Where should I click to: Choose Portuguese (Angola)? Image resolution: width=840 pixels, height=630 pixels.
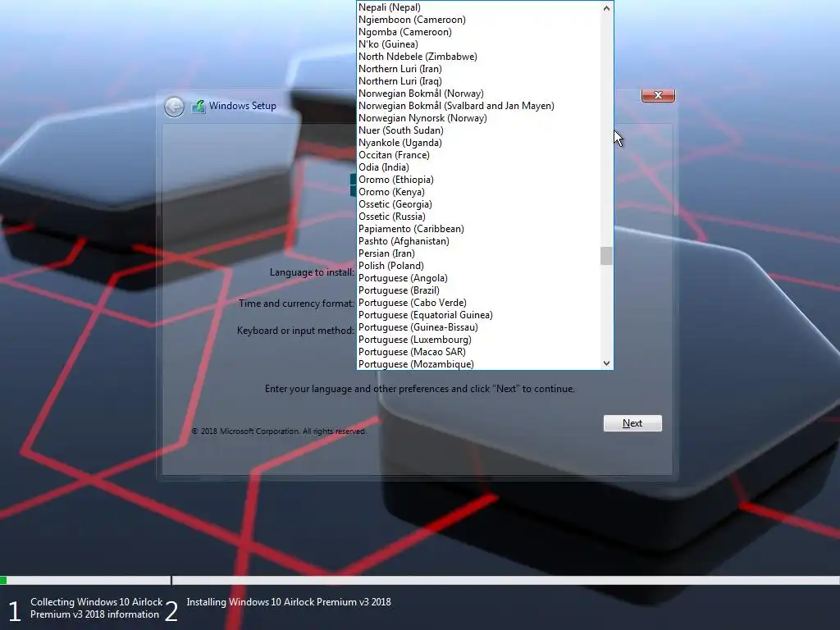(x=479, y=279)
